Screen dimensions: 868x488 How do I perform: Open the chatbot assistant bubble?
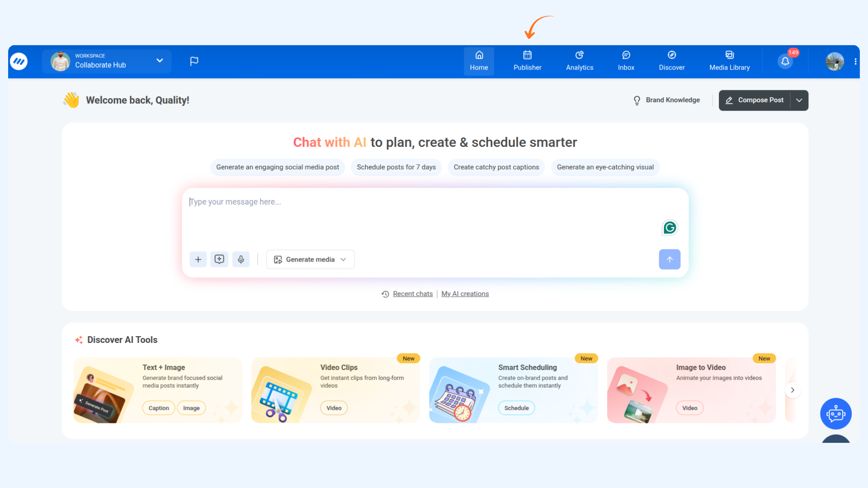coord(836,413)
